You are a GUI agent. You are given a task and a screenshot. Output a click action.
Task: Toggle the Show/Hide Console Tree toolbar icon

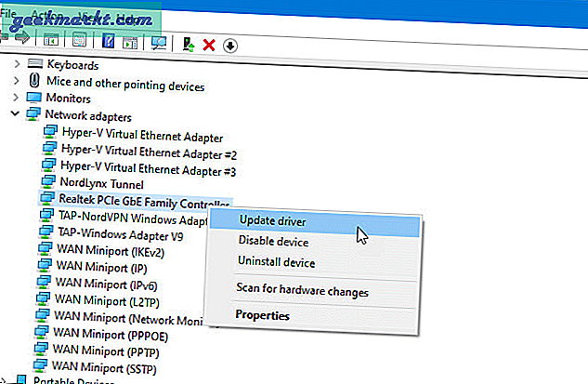click(x=50, y=39)
